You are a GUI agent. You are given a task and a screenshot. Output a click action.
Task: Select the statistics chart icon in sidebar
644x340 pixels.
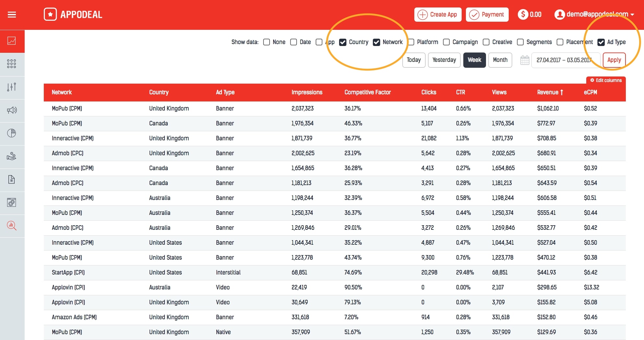coord(12,41)
